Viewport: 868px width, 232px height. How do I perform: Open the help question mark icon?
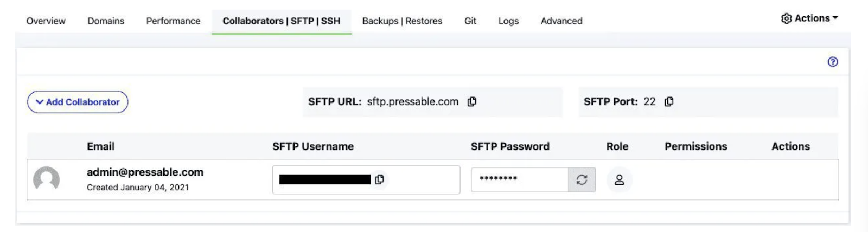click(x=833, y=62)
